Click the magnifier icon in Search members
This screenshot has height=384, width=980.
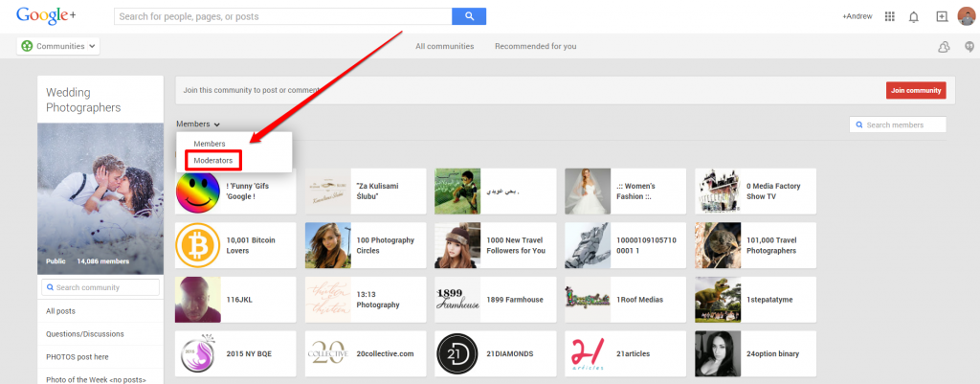click(x=859, y=125)
